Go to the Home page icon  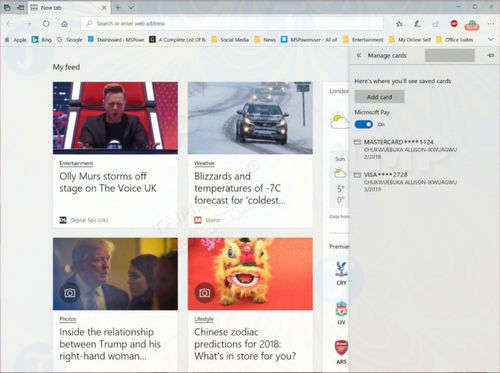point(64,24)
